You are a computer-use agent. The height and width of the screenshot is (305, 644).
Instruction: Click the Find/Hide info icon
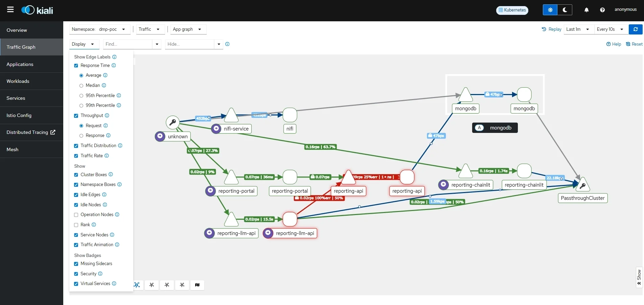(227, 44)
